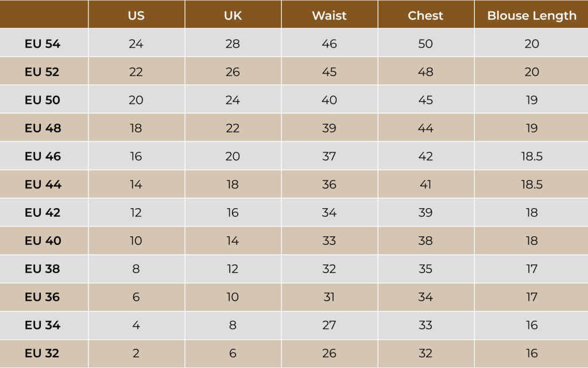Image resolution: width=588 pixels, height=368 pixels.
Task: Select the EU 38 row label
Action: 42,269
